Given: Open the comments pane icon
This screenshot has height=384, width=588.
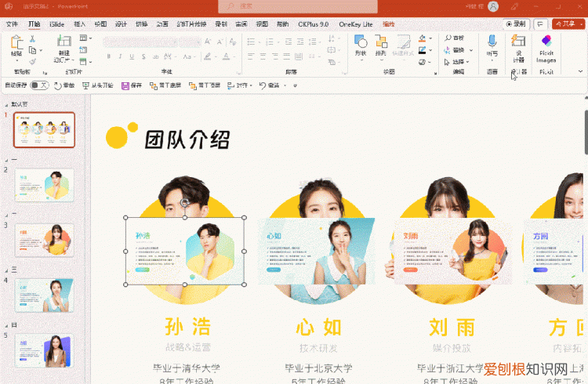Looking at the screenshot, I should pos(540,24).
